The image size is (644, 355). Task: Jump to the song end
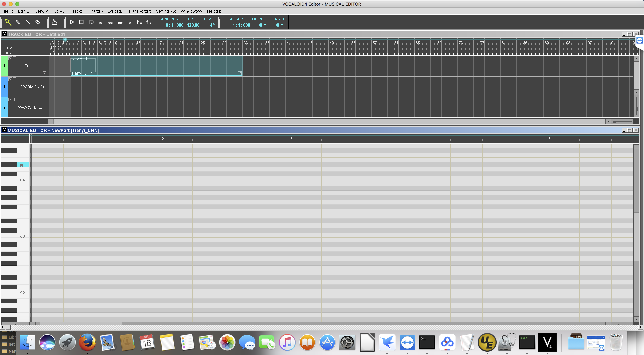coord(130,23)
